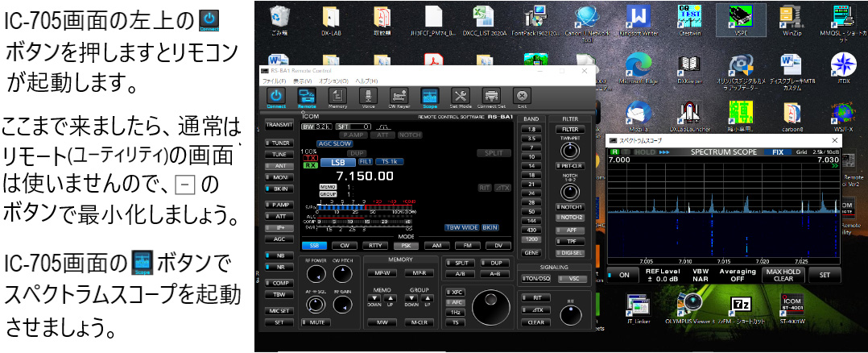Screen dimensions: 868x353
Task: Toggle the MONI monitor button
Action: (x=279, y=177)
